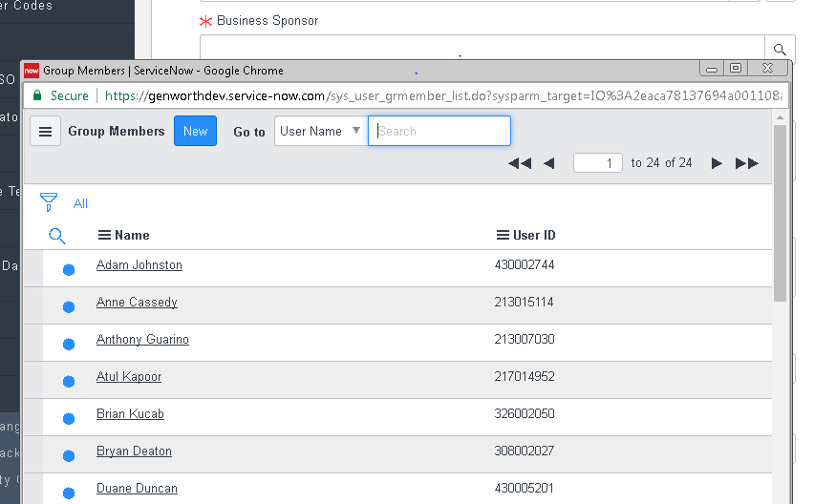The image size is (814, 504).
Task: Open the Name column options menu
Action: [x=104, y=236]
